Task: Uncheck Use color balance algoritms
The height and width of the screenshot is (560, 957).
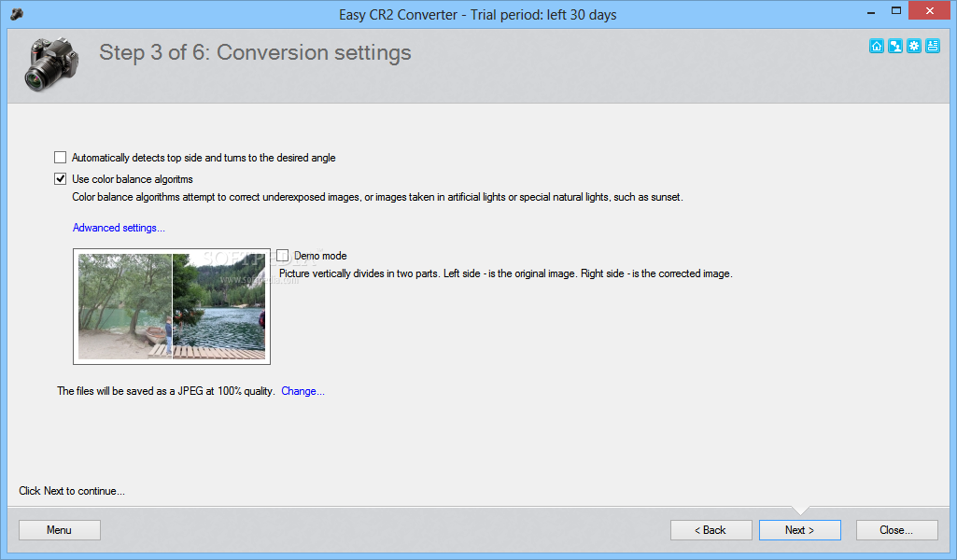Action: pyautogui.click(x=60, y=179)
